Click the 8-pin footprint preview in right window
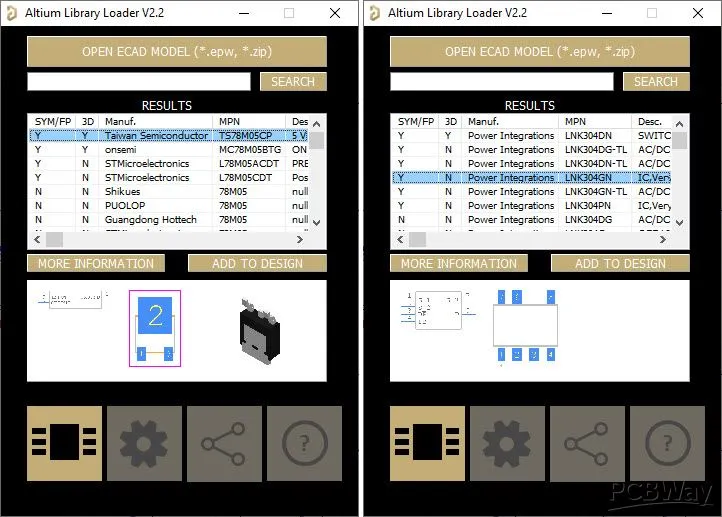 [x=525, y=325]
